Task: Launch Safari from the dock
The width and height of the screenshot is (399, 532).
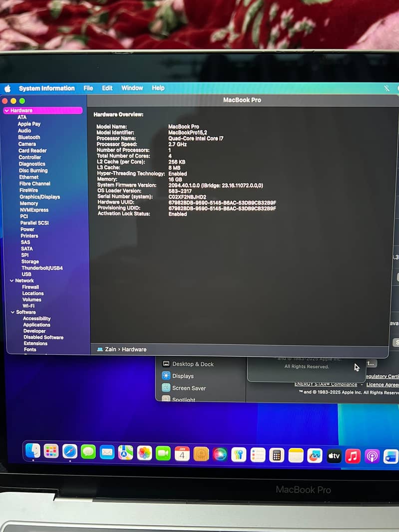Action: [x=70, y=452]
